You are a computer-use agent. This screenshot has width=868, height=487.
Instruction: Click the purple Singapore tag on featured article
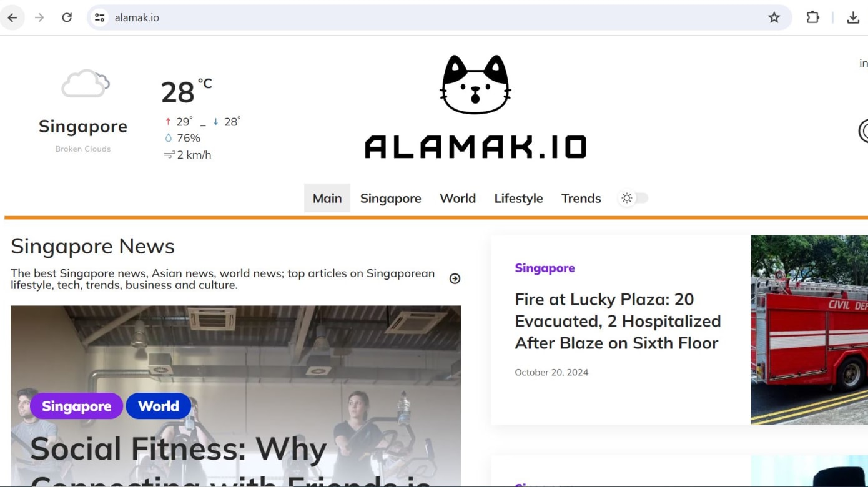tap(76, 406)
